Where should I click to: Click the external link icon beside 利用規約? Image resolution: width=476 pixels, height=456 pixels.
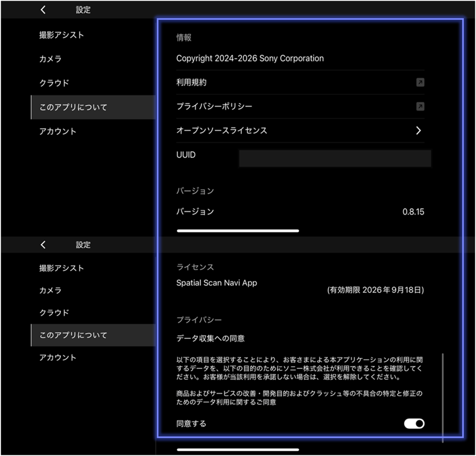420,83
